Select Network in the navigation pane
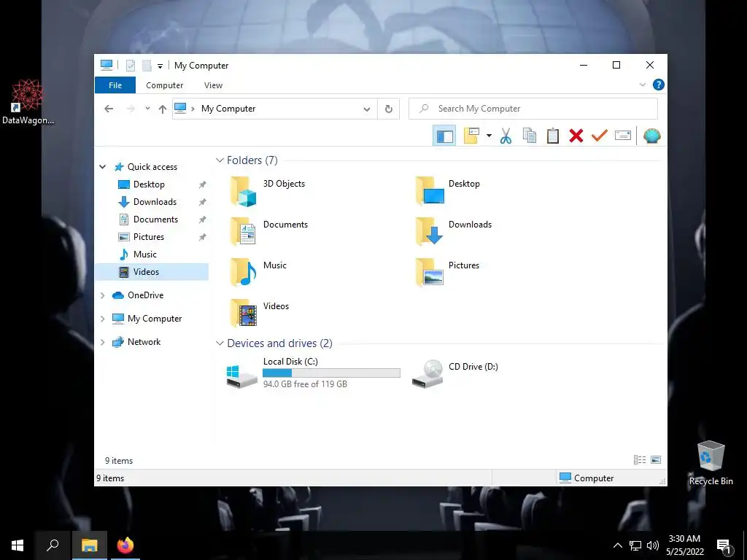Screen dimensions: 747x560 (144, 342)
